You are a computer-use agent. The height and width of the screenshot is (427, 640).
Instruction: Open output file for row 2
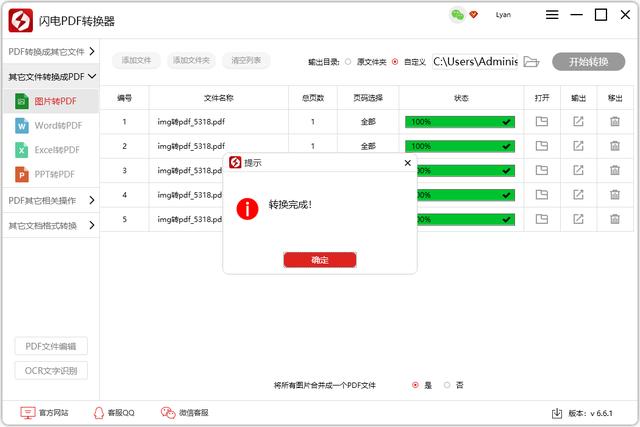pyautogui.click(x=542, y=146)
